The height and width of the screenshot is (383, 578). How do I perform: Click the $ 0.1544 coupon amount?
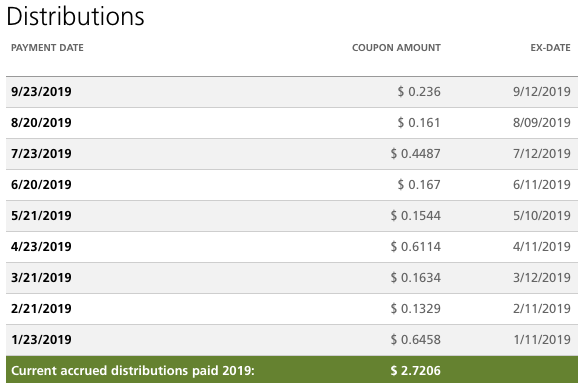pyautogui.click(x=415, y=216)
